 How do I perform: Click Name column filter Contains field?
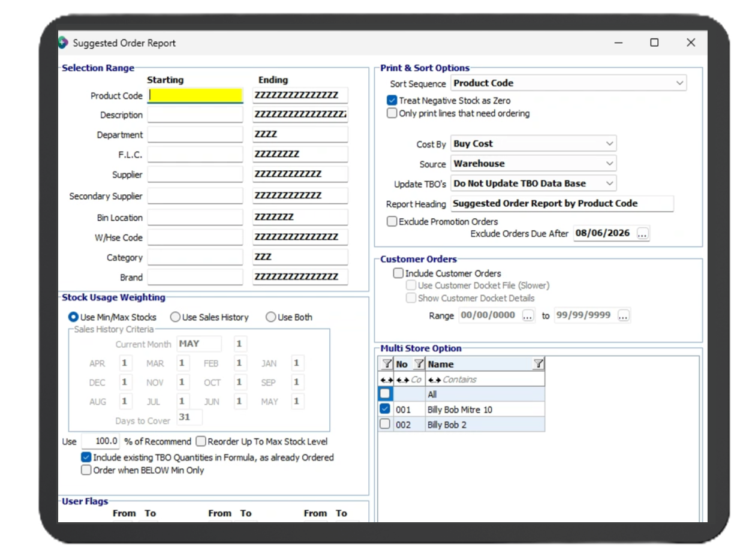tap(486, 380)
